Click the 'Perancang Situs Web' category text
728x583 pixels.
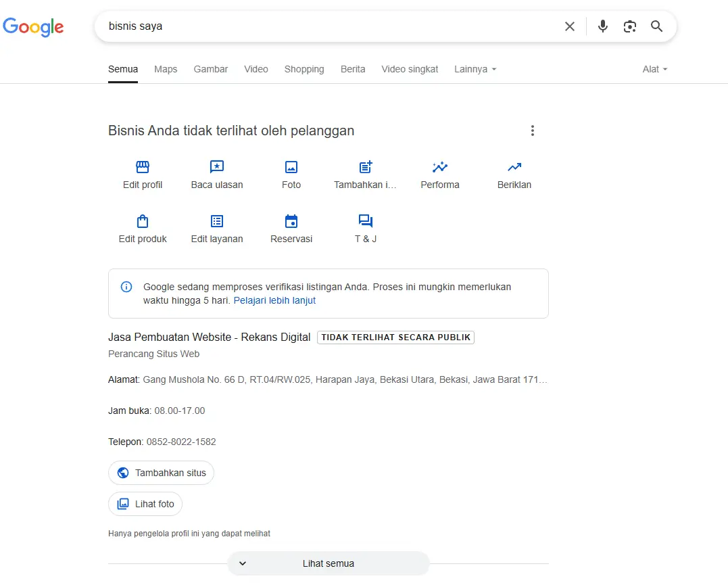tap(153, 354)
